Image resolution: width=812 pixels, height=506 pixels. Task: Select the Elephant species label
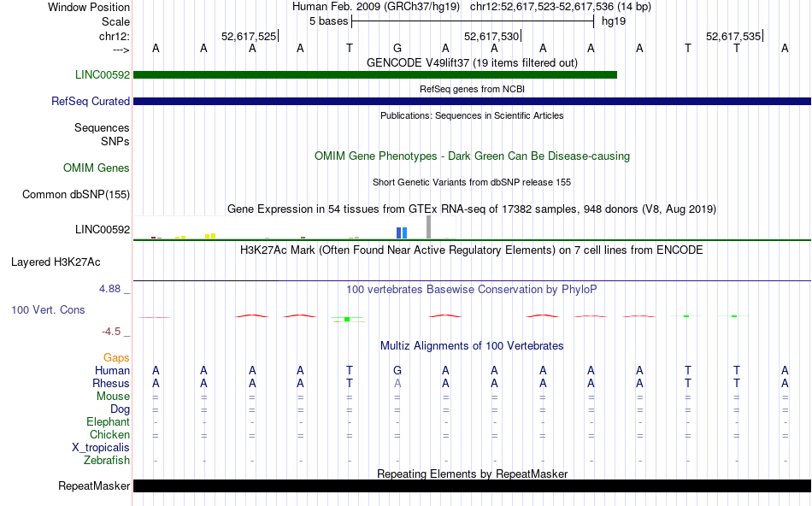click(109, 422)
